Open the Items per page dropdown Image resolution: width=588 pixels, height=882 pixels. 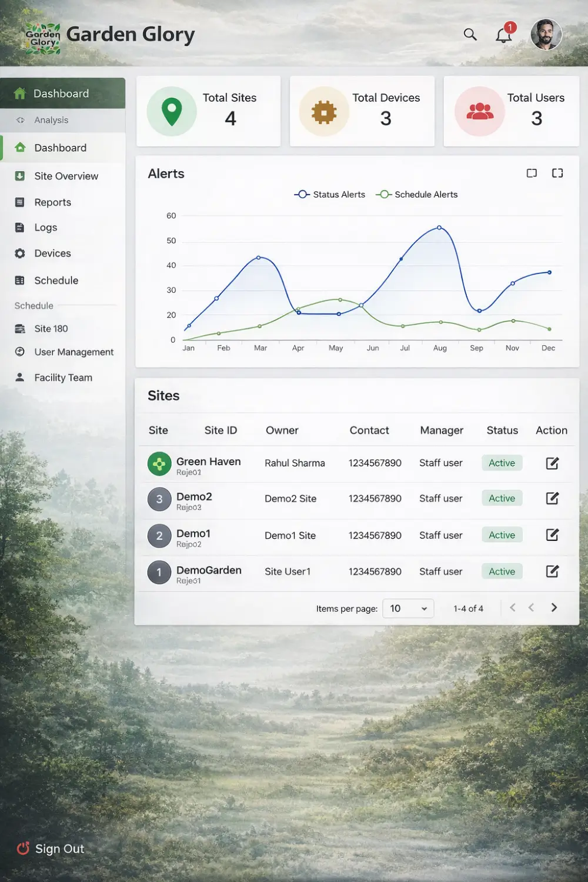click(x=408, y=609)
